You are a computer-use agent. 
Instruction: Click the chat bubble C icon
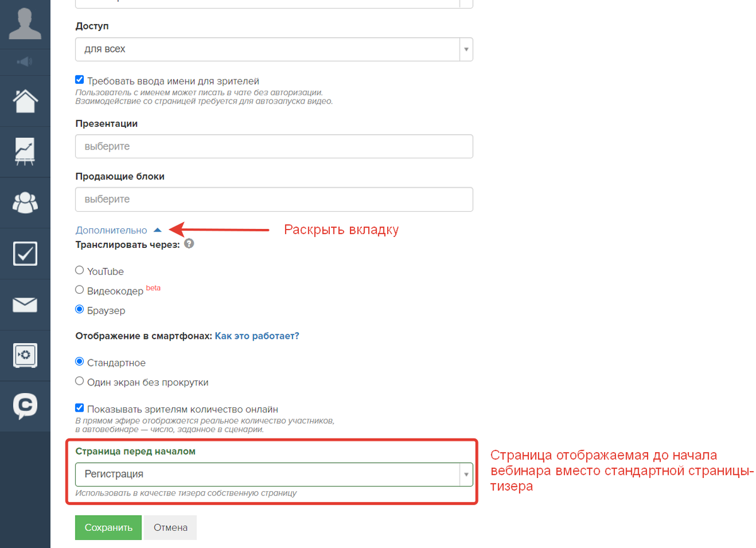[x=25, y=406]
